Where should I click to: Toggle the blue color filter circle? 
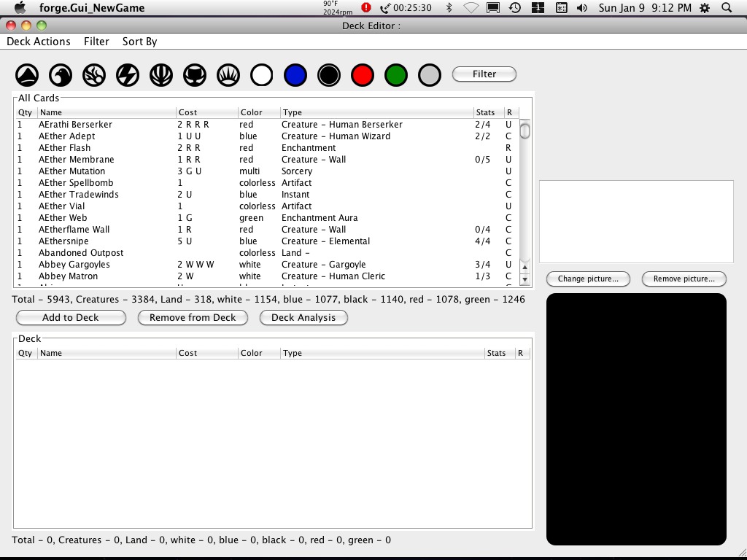pos(295,74)
